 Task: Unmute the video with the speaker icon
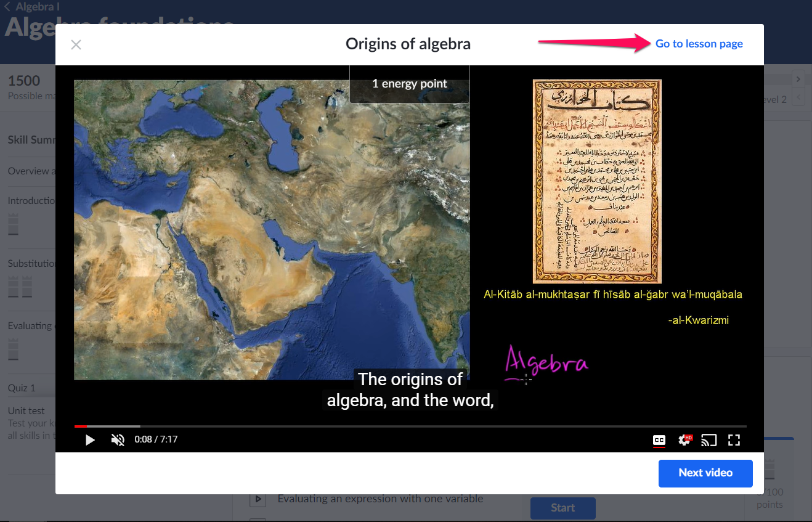118,440
